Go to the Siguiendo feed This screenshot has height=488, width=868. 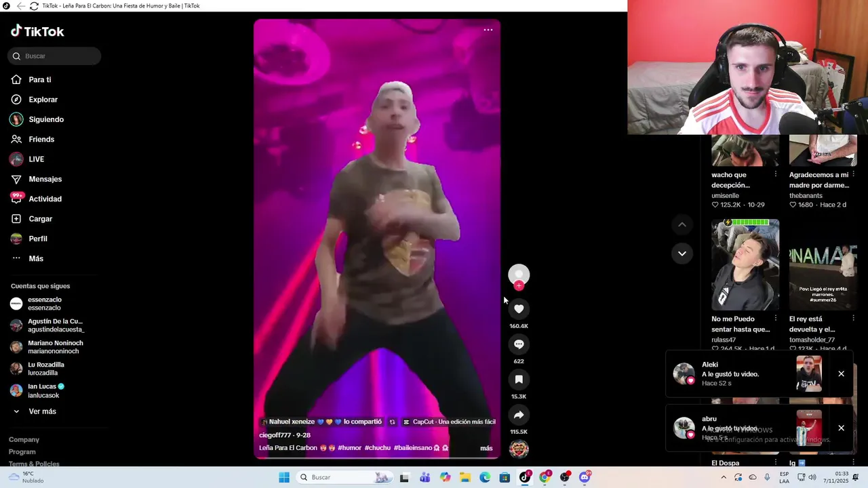tap(45, 119)
